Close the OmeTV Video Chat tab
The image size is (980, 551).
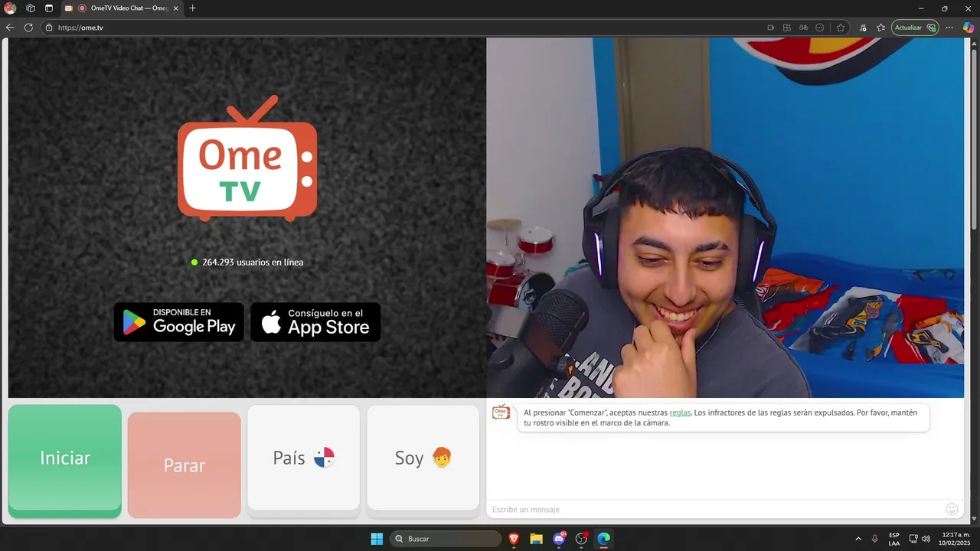point(175,8)
